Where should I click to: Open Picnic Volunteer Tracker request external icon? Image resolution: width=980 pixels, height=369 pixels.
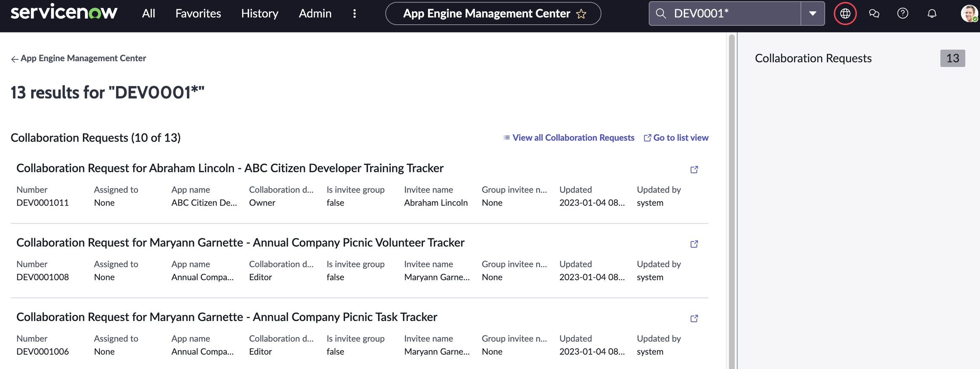click(694, 244)
